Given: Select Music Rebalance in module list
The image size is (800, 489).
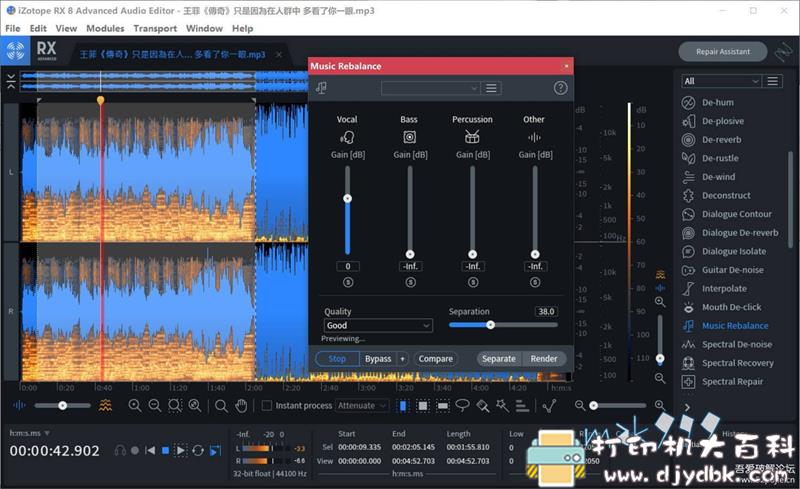Looking at the screenshot, I should click(x=735, y=326).
